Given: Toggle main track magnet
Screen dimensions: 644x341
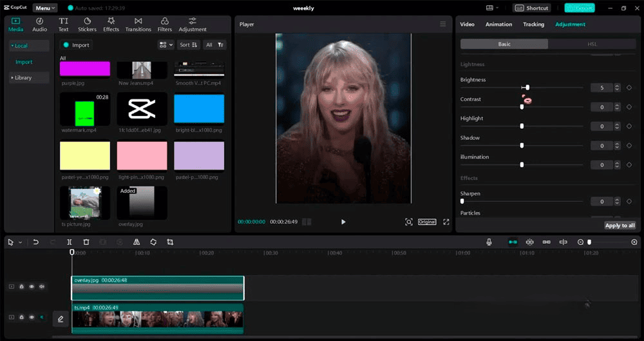Looking at the screenshot, I should pyautogui.click(x=513, y=242).
